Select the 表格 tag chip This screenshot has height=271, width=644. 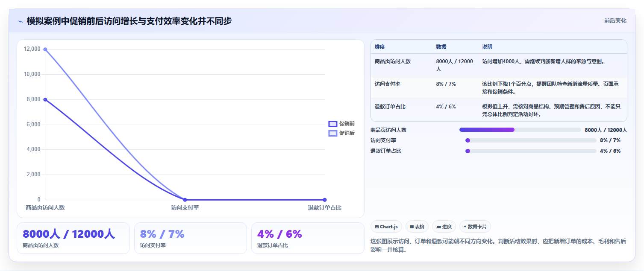[417, 227]
